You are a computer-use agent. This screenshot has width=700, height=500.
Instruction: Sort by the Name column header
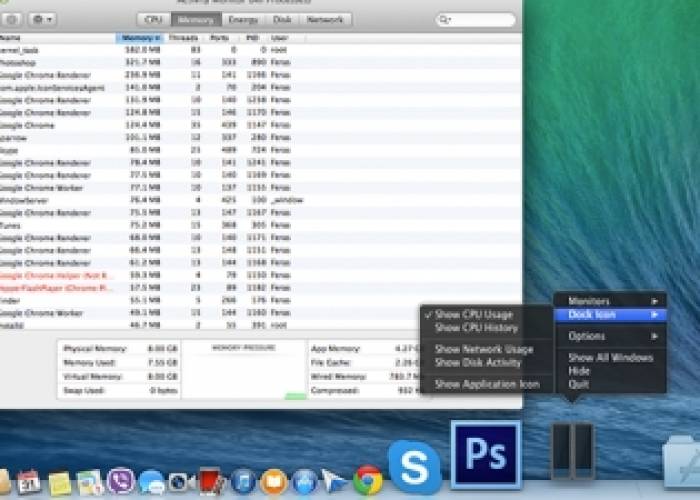(58, 38)
